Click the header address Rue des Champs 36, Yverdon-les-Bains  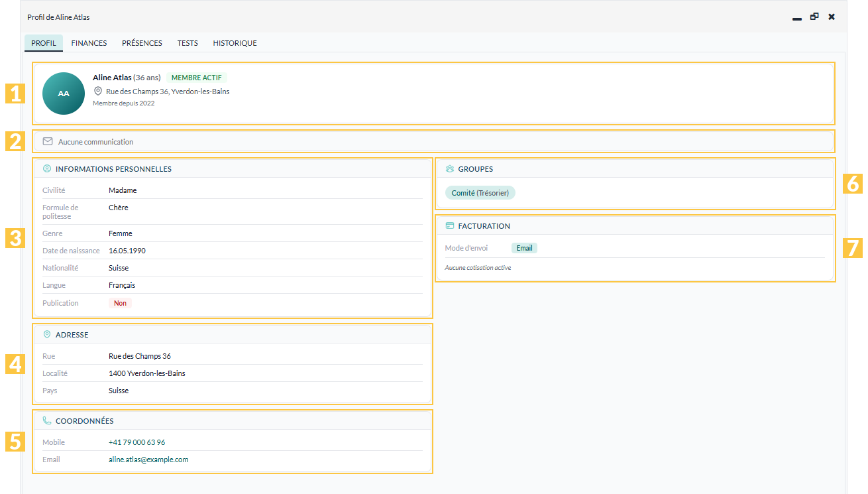tap(168, 92)
